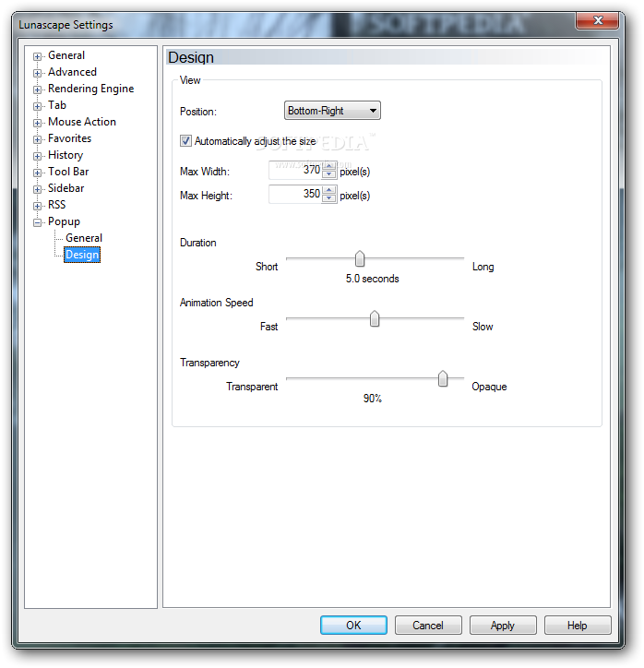Select the Tab settings category

(x=57, y=105)
